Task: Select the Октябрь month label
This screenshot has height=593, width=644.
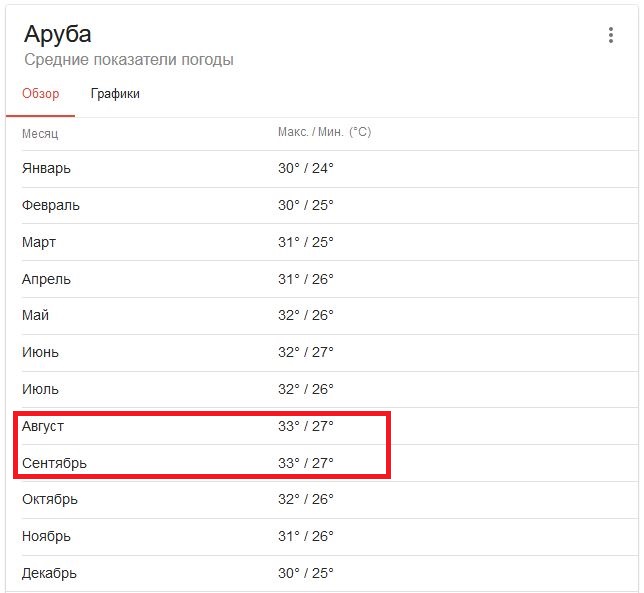Action: click(50, 499)
